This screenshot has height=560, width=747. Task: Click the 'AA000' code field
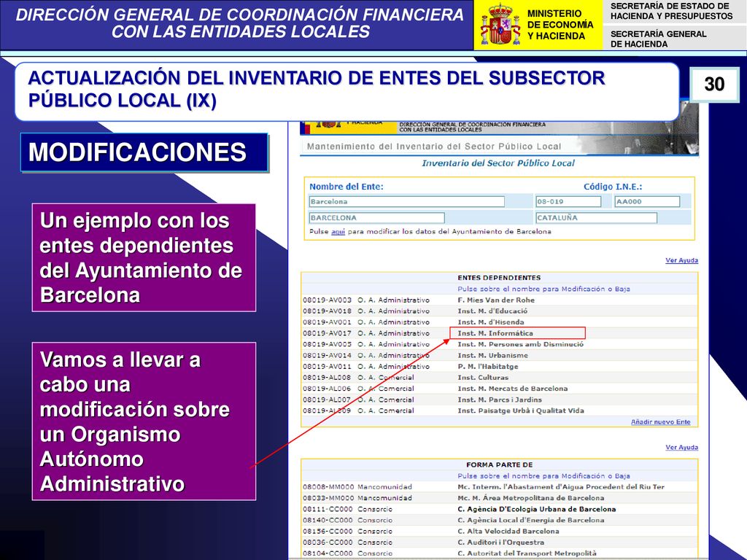point(647,201)
